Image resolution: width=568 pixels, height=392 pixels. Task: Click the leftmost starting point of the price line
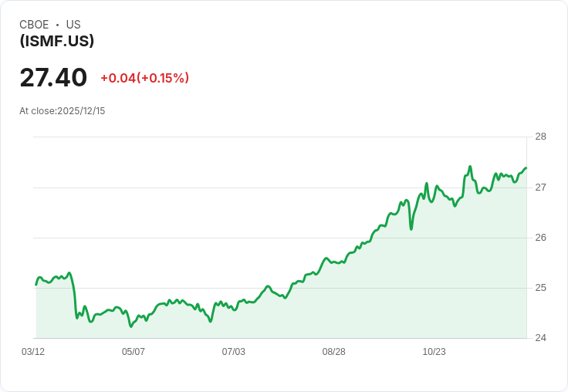(x=36, y=285)
